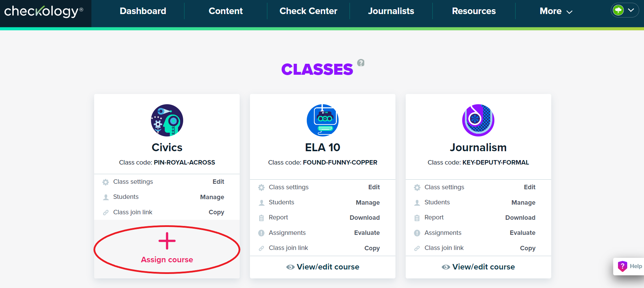Click the Civics class avatar icon

point(167,120)
